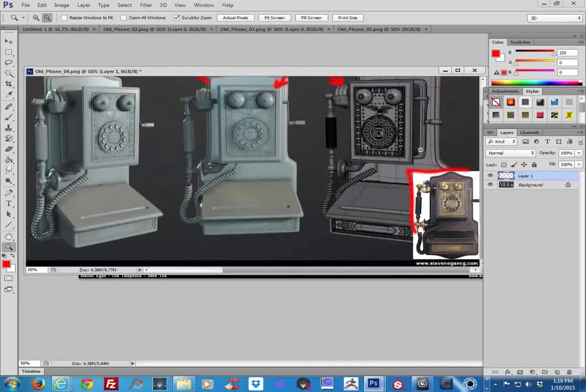Viewport: 586px width, 392px height.
Task: Open Firefox from the Windows taskbar
Action: [x=38, y=384]
